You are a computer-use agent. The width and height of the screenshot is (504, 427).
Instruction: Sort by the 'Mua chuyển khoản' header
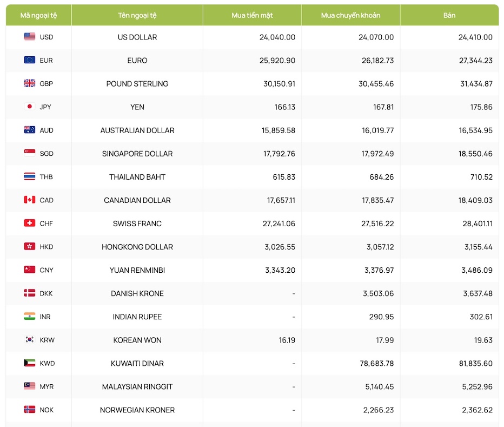pyautogui.click(x=350, y=15)
